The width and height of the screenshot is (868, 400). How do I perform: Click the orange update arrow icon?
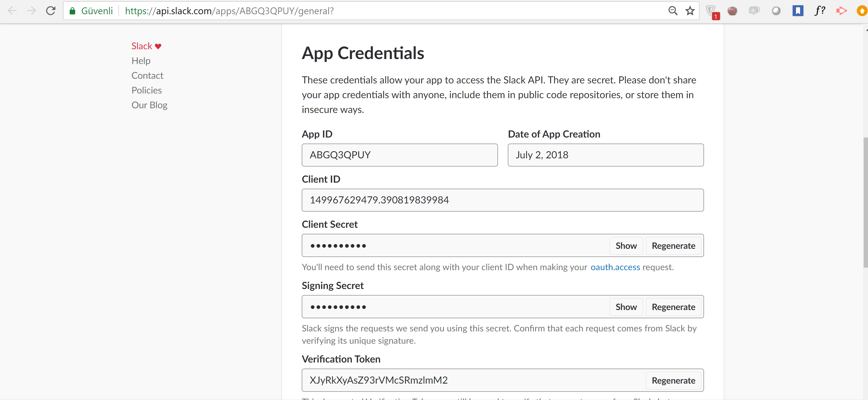(x=862, y=11)
